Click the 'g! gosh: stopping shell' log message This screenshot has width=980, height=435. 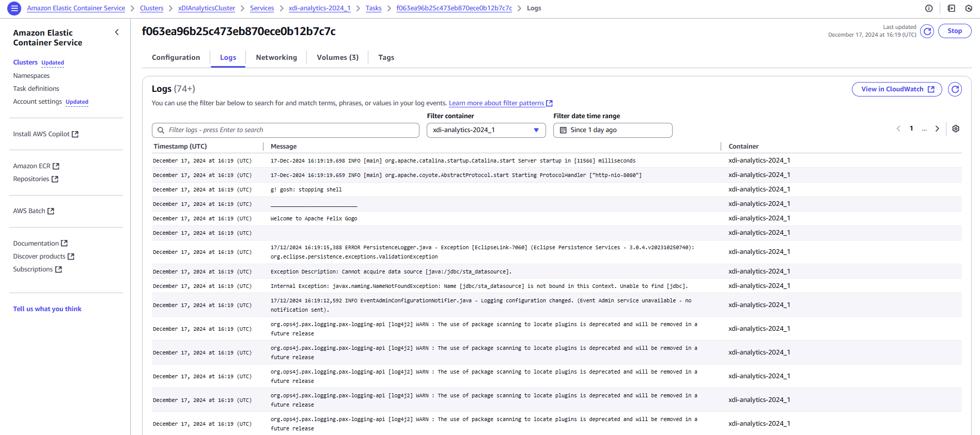point(306,190)
